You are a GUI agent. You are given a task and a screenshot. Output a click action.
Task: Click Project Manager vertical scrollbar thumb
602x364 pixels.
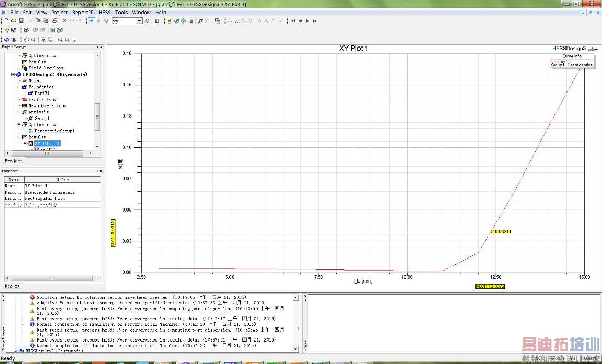[x=98, y=116]
